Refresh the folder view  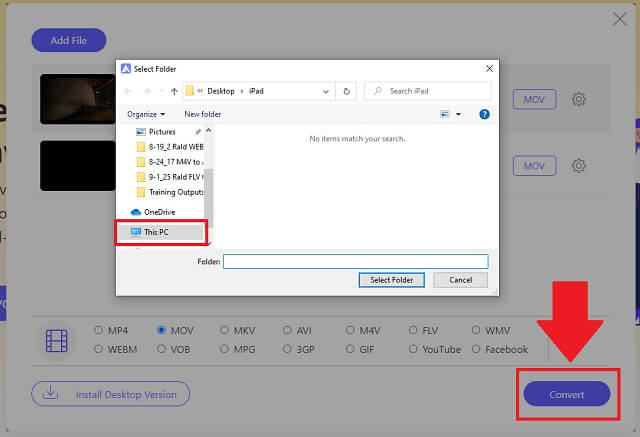click(347, 91)
